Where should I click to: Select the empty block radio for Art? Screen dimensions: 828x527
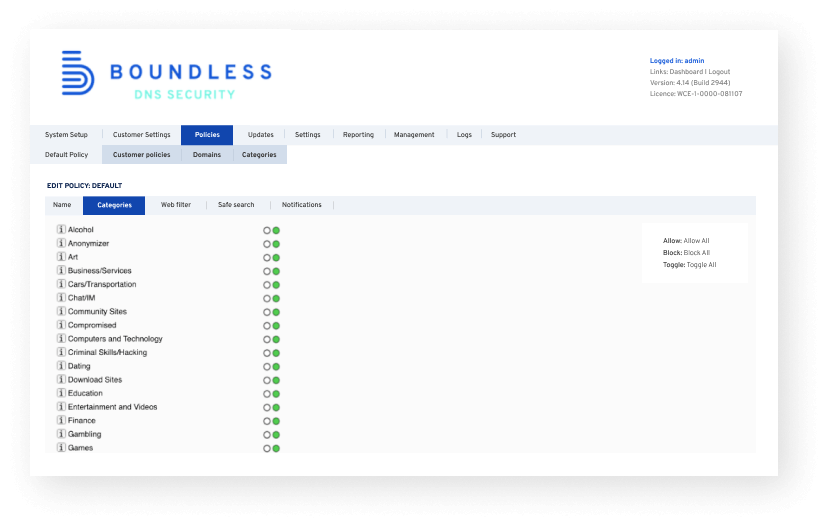(x=267, y=258)
